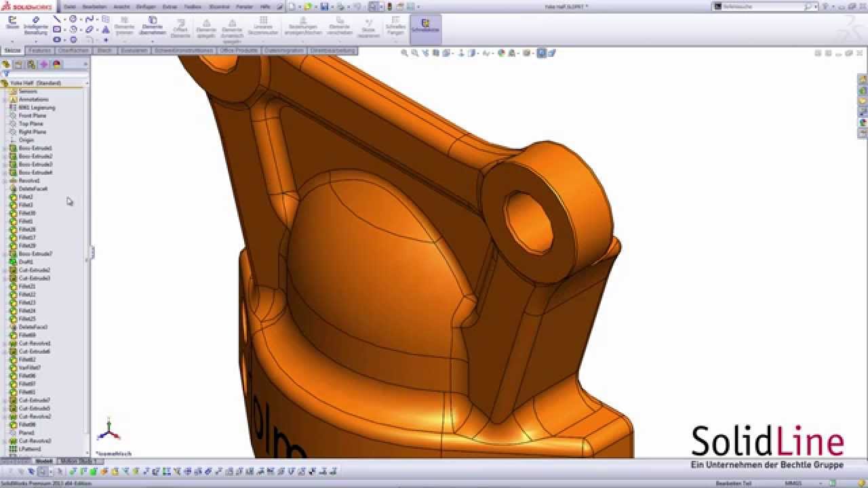Expand the Annotations folder
868x488 pixels.
[5, 99]
